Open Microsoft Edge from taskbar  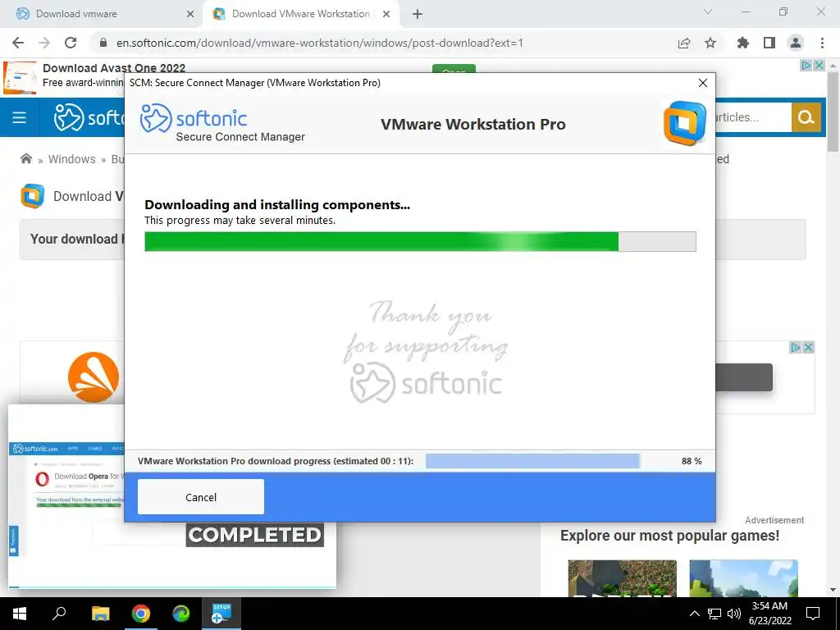coord(181,614)
